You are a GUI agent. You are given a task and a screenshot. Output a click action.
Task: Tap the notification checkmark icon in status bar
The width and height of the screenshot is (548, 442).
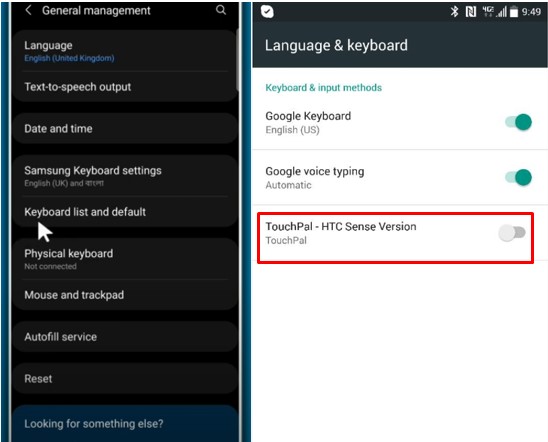(267, 12)
